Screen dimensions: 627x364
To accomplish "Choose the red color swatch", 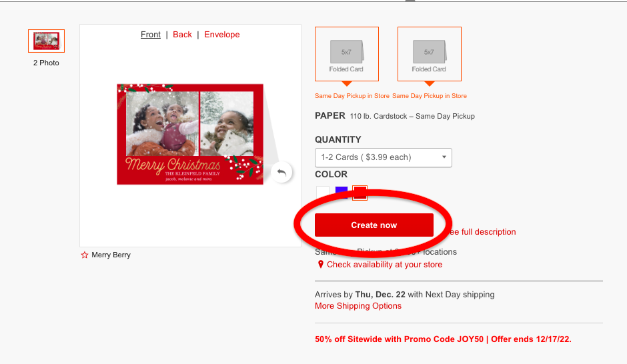I will [x=360, y=193].
